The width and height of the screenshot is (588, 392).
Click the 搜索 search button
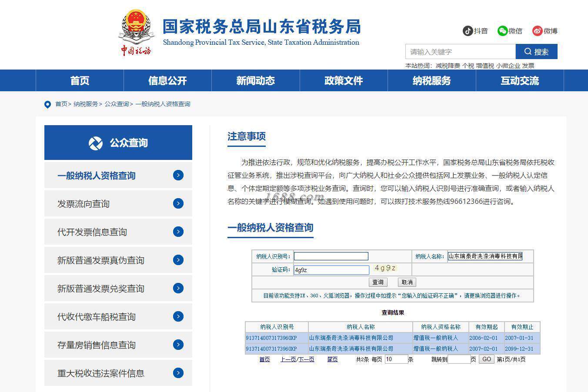point(536,52)
